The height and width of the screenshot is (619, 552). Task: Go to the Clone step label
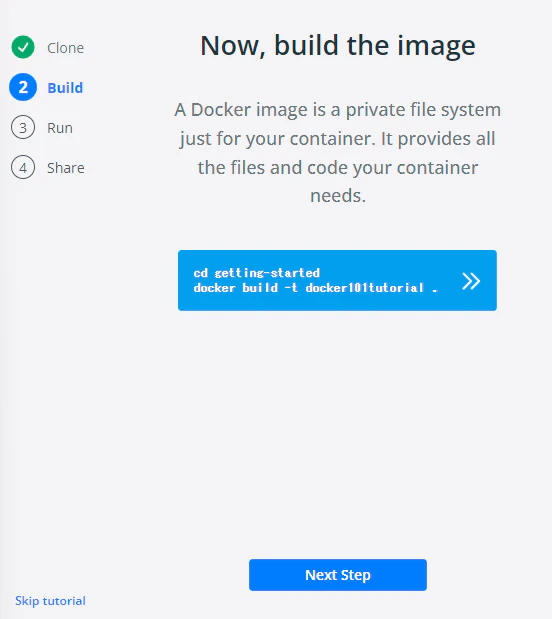pyautogui.click(x=66, y=48)
